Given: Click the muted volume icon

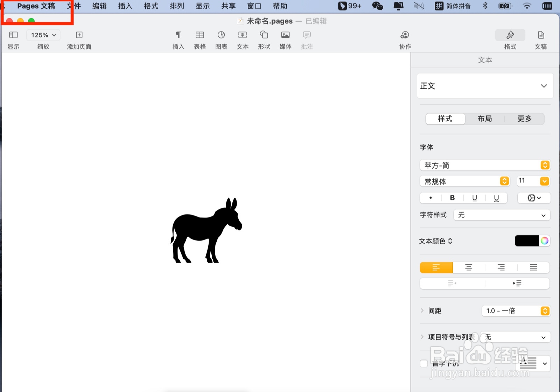Looking at the screenshot, I should point(419,6).
